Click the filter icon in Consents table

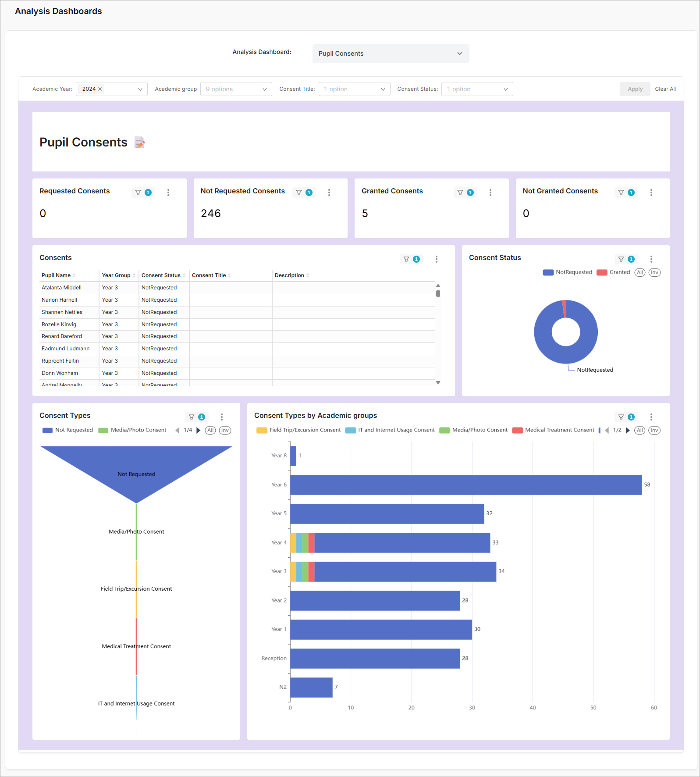coord(406,259)
